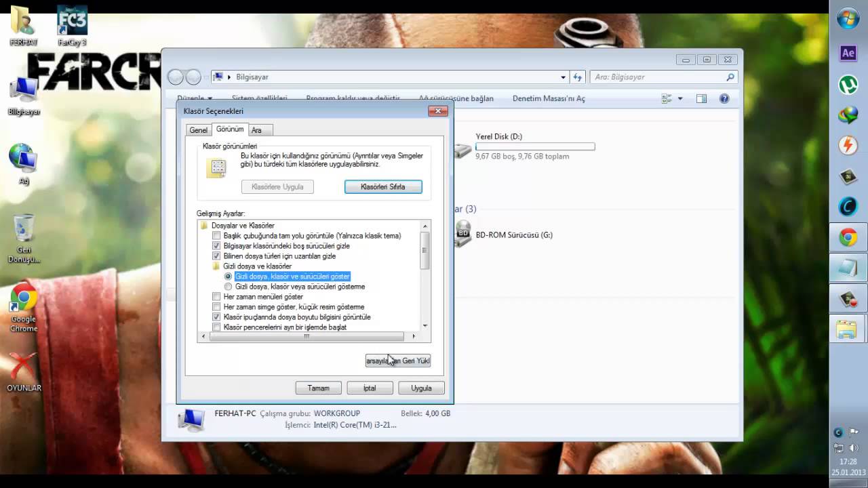
Task: Close the Klasör Seçenekleri dialog
Action: [437, 110]
